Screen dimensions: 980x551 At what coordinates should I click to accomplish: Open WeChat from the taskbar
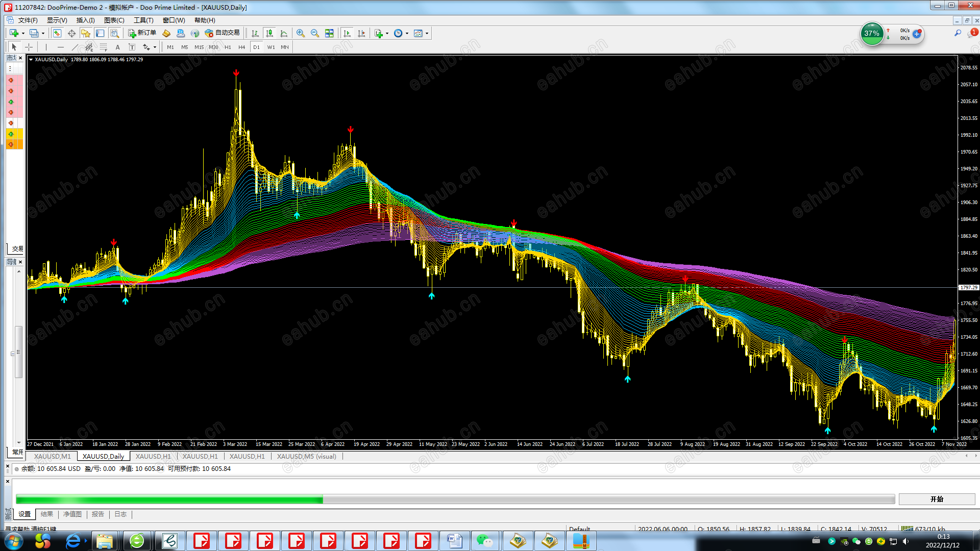coord(484,541)
